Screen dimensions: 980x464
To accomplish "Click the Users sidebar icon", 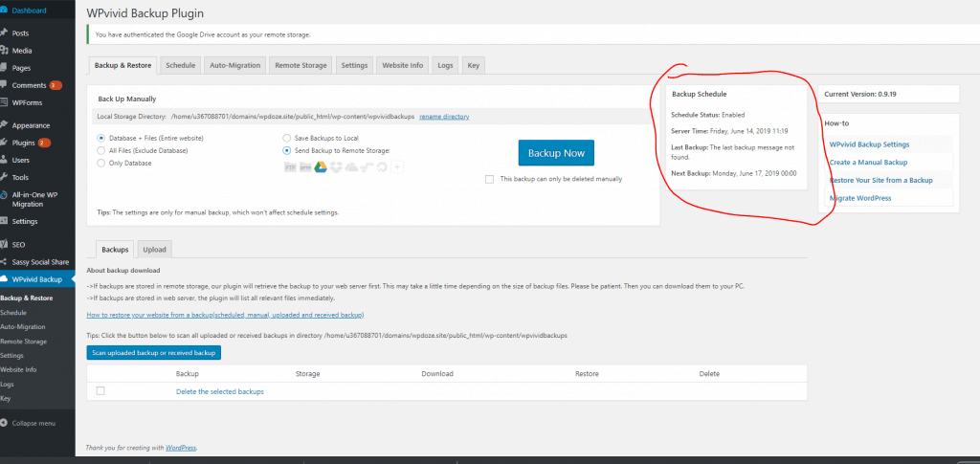I will pos(5,160).
